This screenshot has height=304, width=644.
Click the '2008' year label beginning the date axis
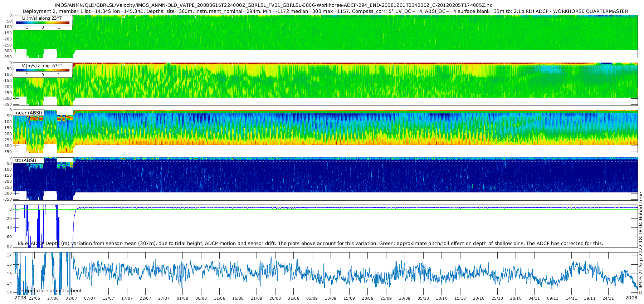pos(20,298)
